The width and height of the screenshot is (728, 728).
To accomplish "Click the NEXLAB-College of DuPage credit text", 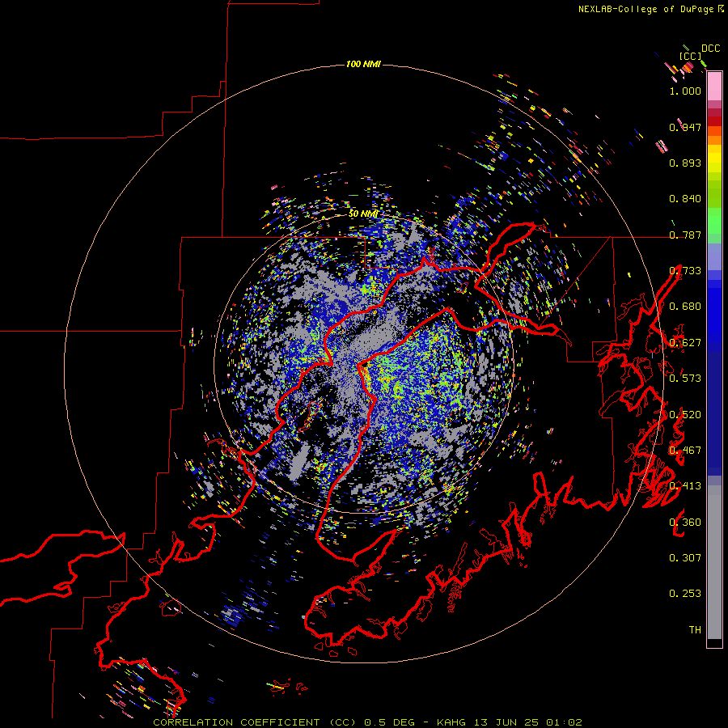I will click(646, 9).
